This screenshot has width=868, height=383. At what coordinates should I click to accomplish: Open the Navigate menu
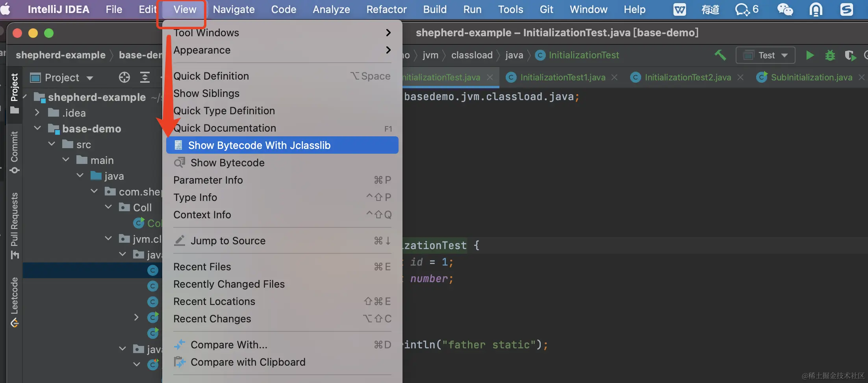click(x=234, y=9)
